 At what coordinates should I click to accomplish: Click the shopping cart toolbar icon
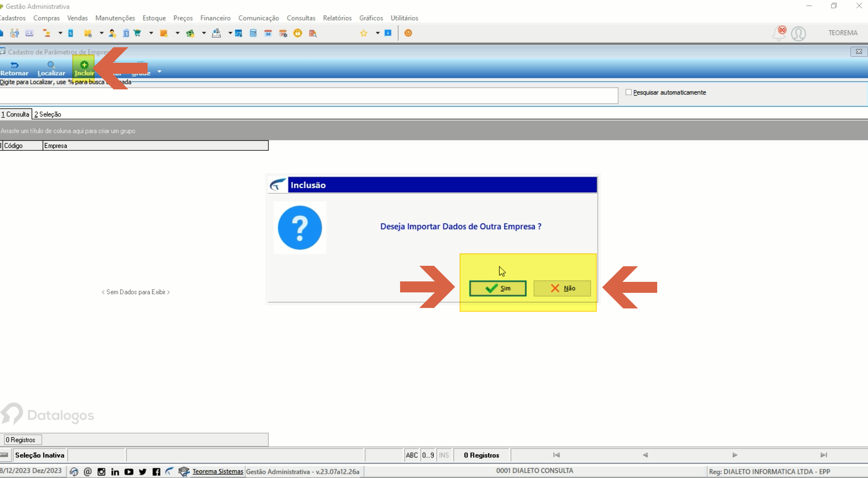[137, 33]
